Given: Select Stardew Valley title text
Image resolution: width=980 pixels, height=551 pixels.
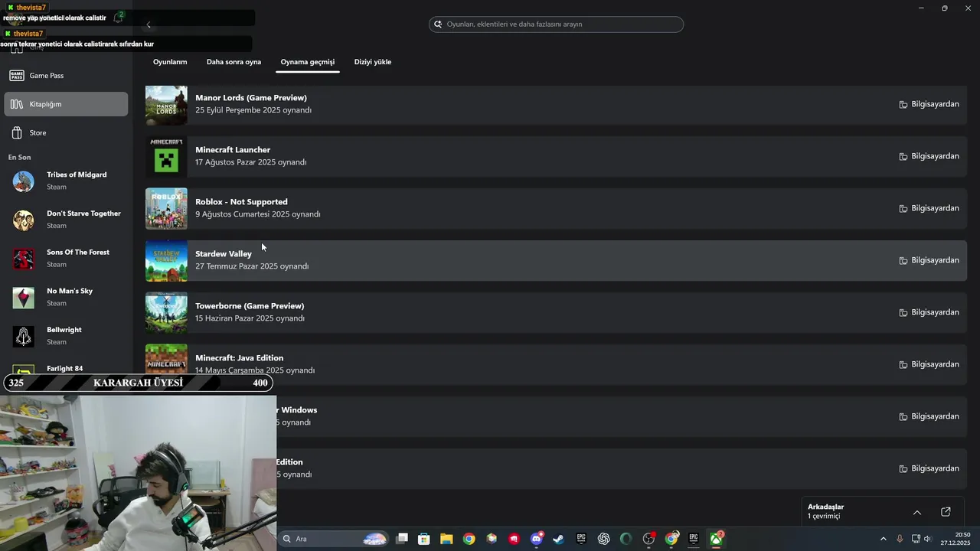Looking at the screenshot, I should 224,254.
